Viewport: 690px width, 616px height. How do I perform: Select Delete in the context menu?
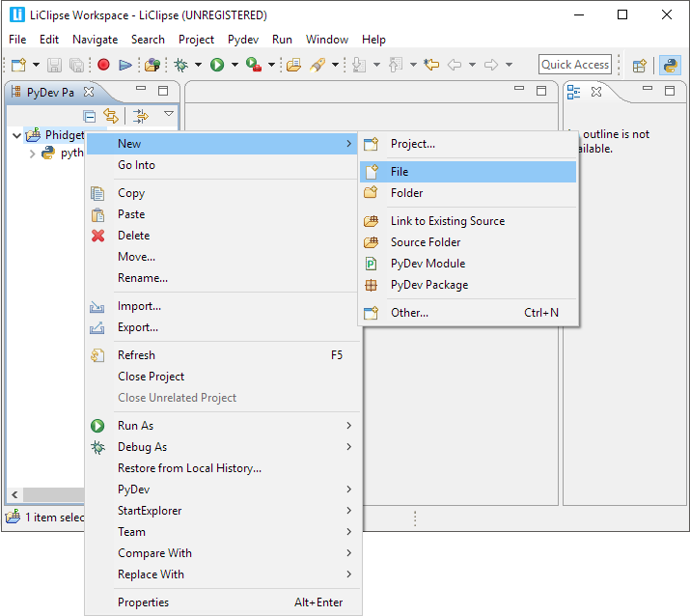tap(223, 236)
